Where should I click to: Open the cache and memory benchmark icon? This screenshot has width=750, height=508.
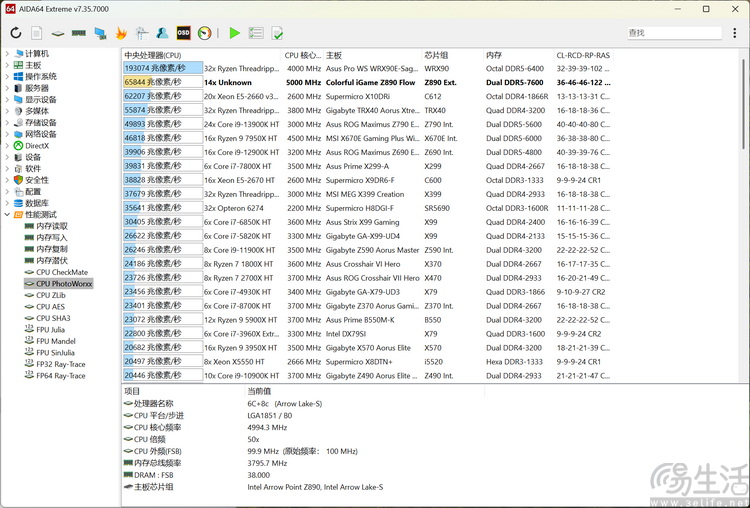78,33
